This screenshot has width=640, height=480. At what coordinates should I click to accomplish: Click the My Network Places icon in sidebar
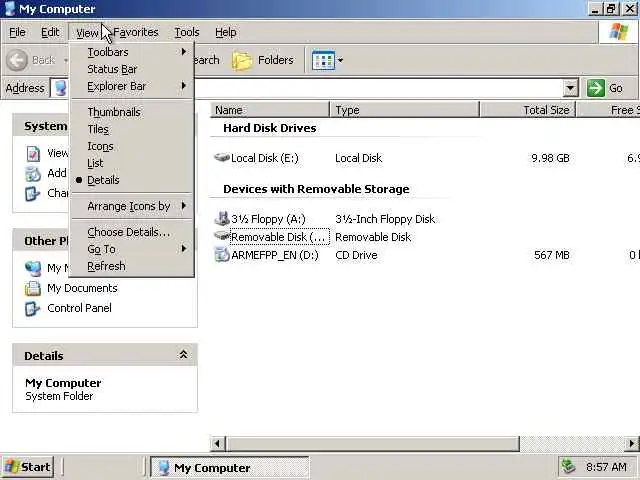click(x=33, y=268)
